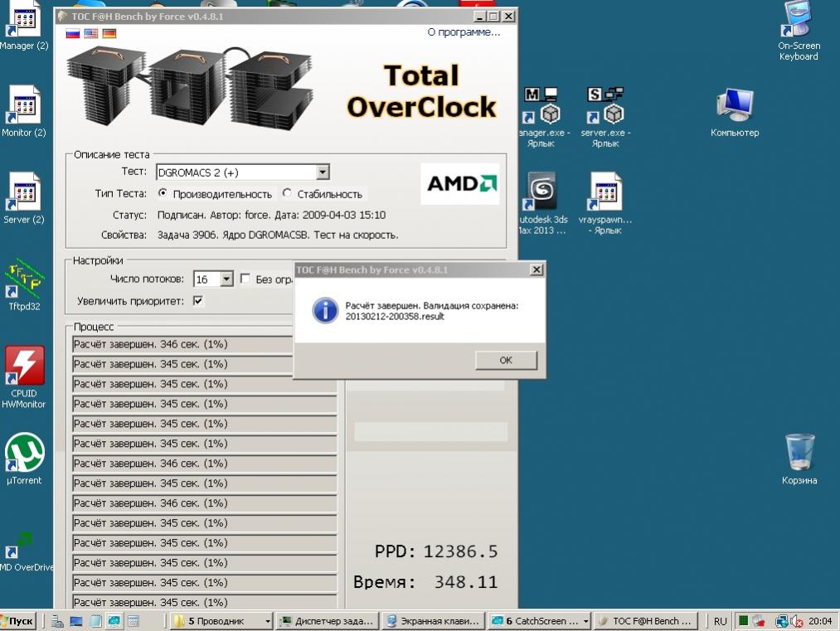Screen dimensions: 840x631
Task: Switch to Экранная клавиатура taskbar button
Action: pos(433,621)
